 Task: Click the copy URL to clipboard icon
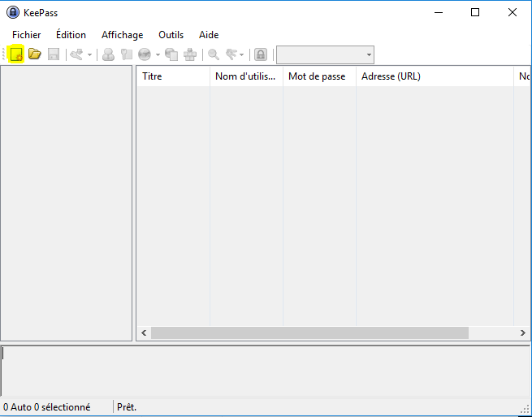171,54
